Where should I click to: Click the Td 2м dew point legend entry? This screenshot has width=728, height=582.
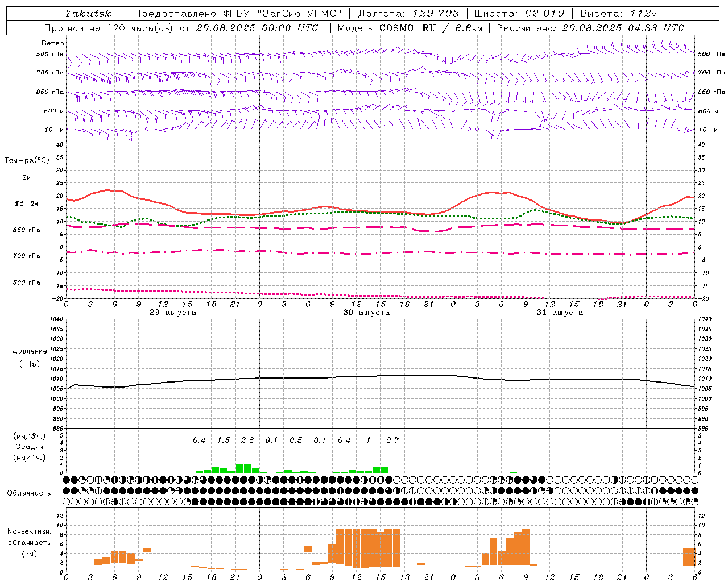[26, 203]
